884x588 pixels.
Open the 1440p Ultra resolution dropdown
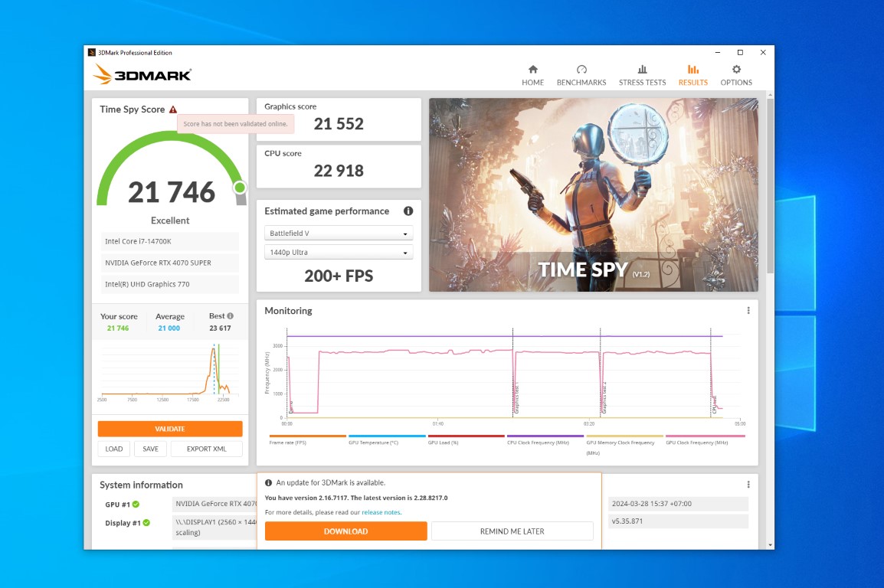point(339,253)
